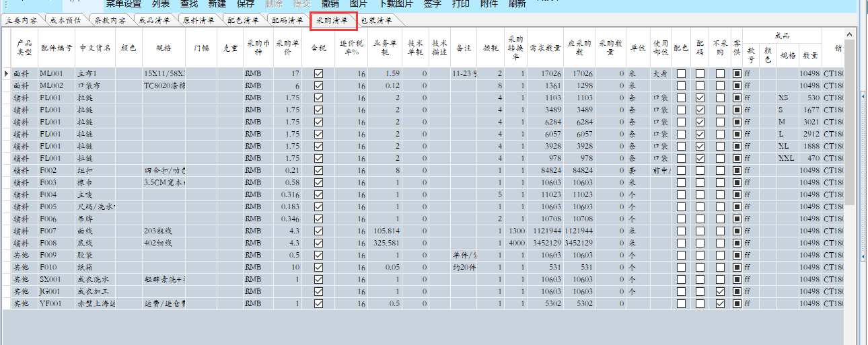Screen dimensions: 868x345
Task: Print the document with 打印
Action: (461, 3)
